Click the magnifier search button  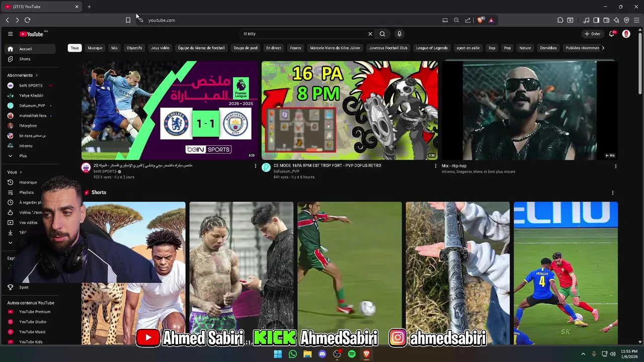pos(382,34)
